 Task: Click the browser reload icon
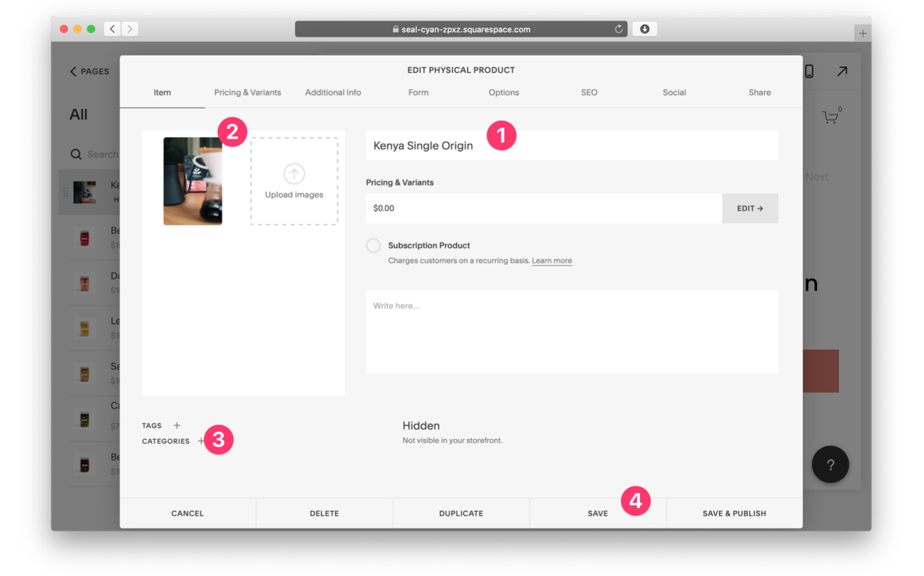[x=619, y=29]
